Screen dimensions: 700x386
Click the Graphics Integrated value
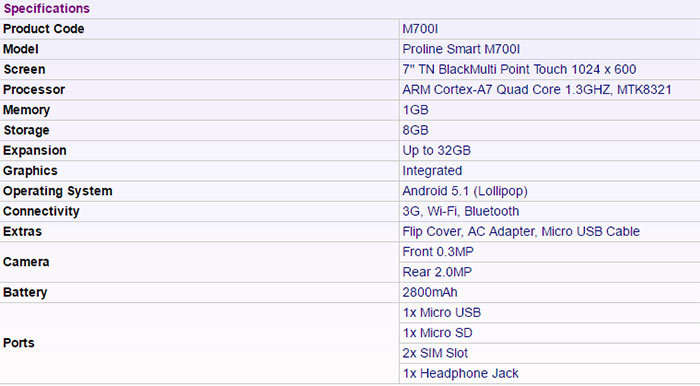432,171
